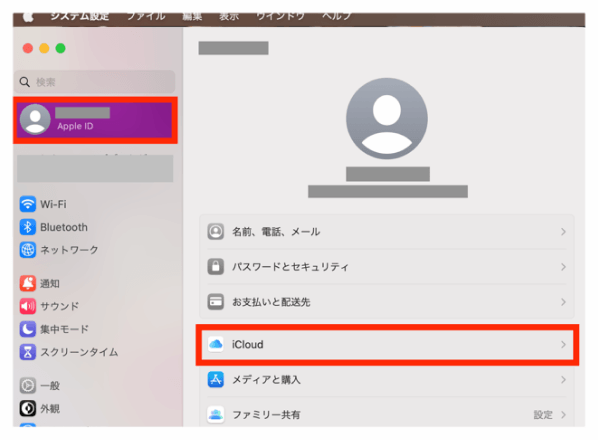Open the 表示 menu
The width and height of the screenshot is (600, 441).
229,16
